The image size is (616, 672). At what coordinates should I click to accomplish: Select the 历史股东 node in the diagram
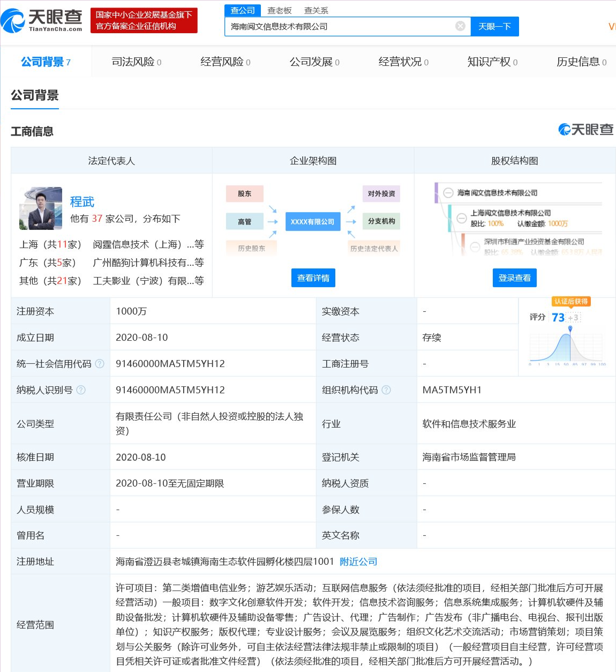[x=251, y=248]
